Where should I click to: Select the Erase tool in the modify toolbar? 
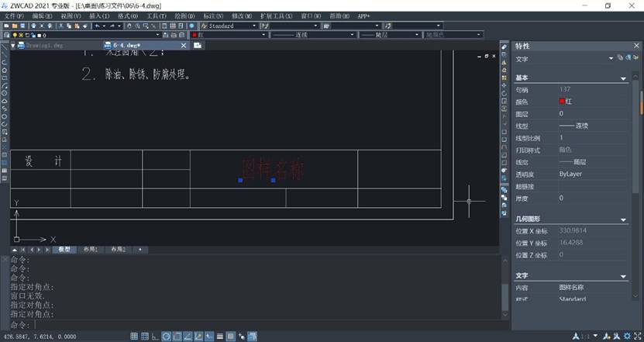coord(505,47)
